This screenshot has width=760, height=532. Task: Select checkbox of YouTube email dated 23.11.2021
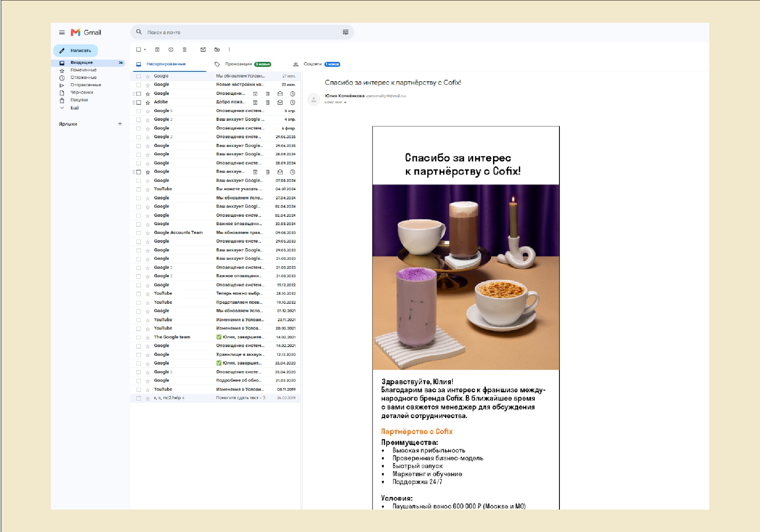[139, 320]
